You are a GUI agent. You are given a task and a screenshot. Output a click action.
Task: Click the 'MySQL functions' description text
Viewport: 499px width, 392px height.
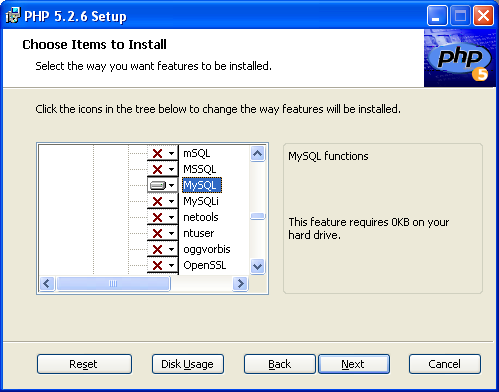pyautogui.click(x=328, y=156)
